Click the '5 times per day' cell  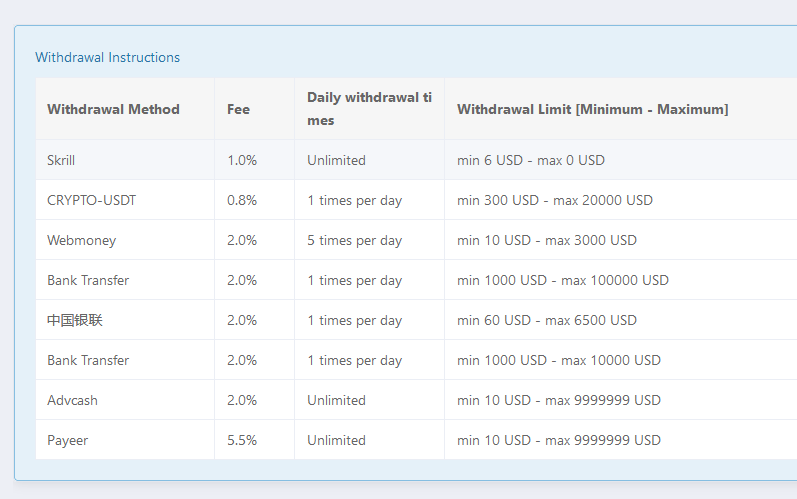pyautogui.click(x=370, y=240)
